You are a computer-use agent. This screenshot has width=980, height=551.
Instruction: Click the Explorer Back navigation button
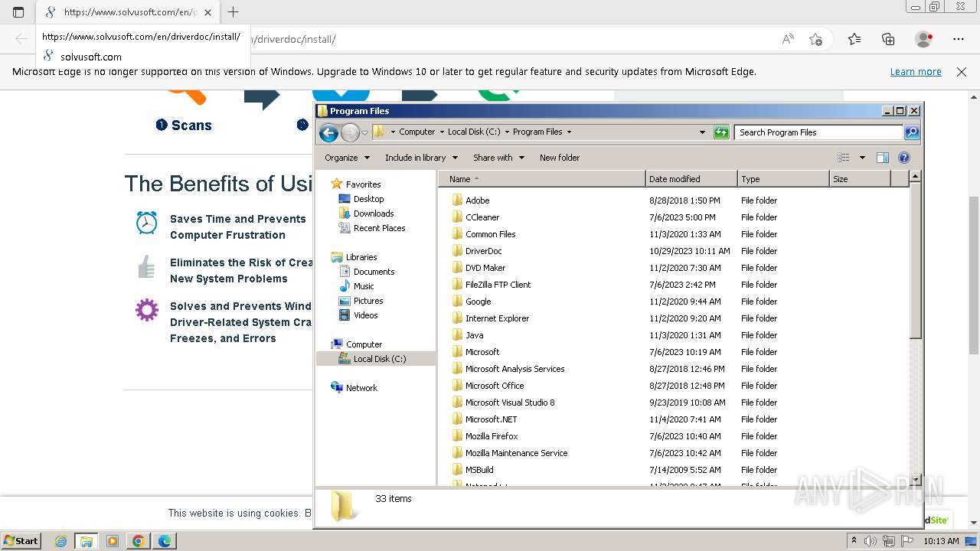click(328, 132)
